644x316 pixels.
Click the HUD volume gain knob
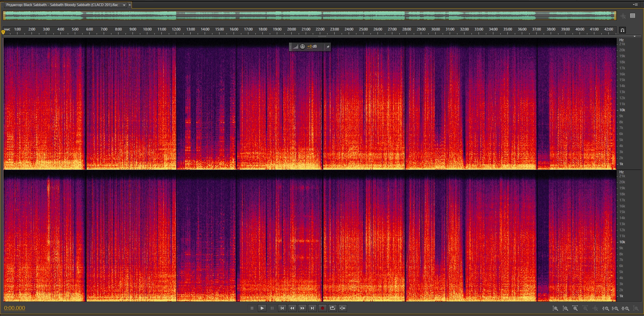point(302,47)
